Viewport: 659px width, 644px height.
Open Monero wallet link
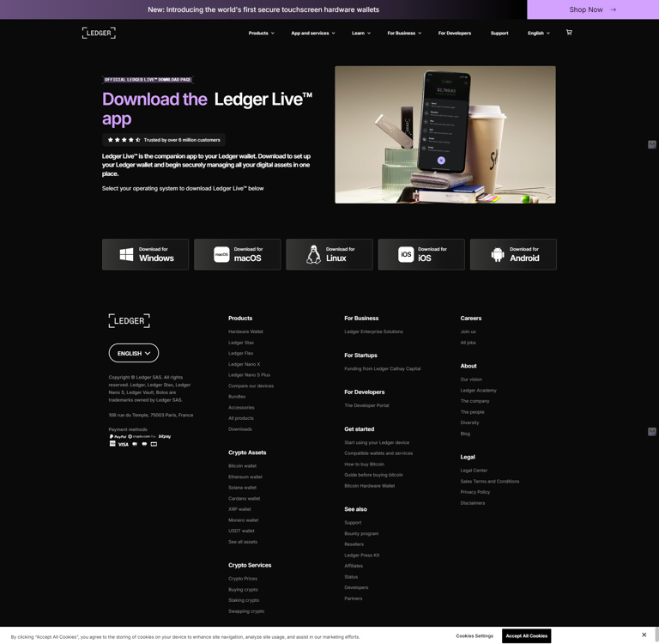tap(243, 519)
